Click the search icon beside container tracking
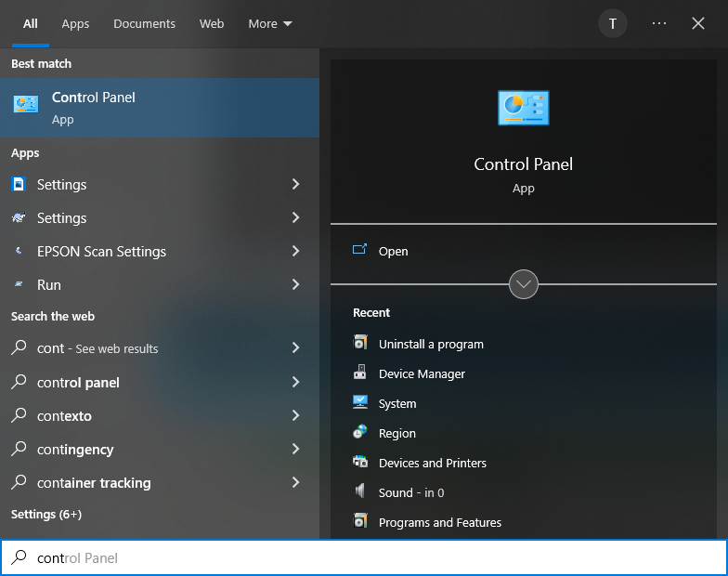 (x=19, y=482)
